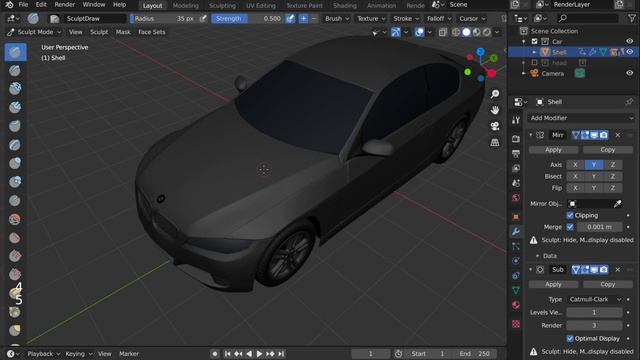Expand the Data section in Mirror modifier
640x360 pixels.
(x=547, y=256)
